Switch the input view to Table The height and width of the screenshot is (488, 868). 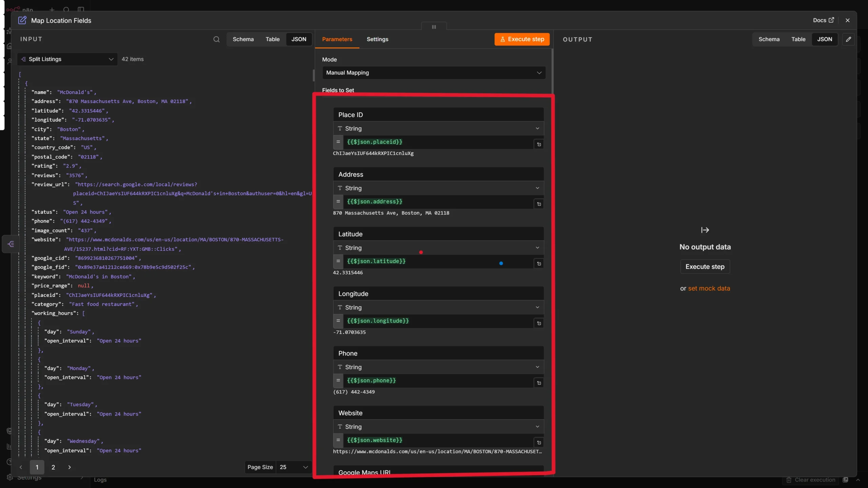(x=273, y=39)
